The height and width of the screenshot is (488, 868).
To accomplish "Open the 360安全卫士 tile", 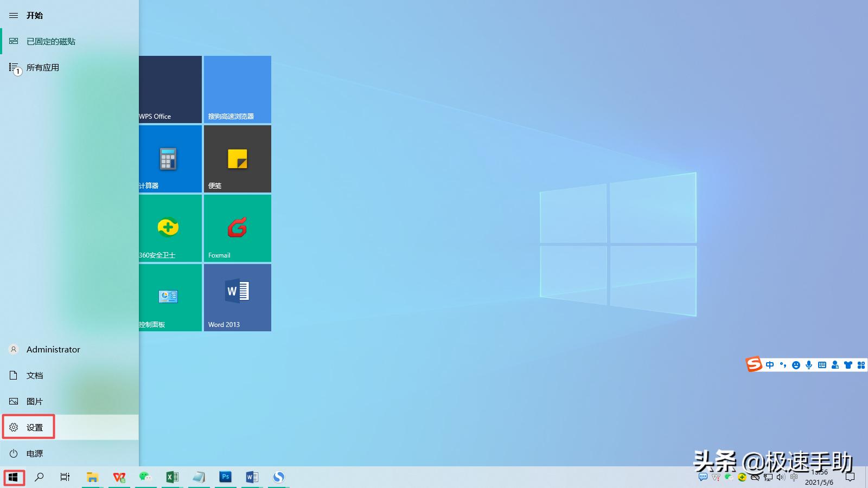I will pyautogui.click(x=168, y=228).
